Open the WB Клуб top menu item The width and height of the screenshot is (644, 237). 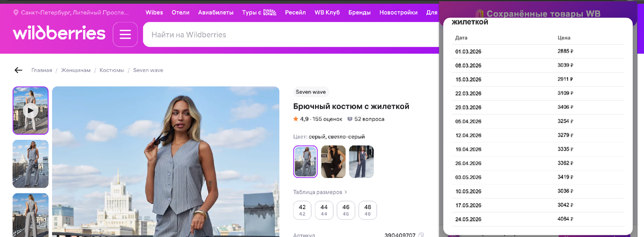point(327,12)
